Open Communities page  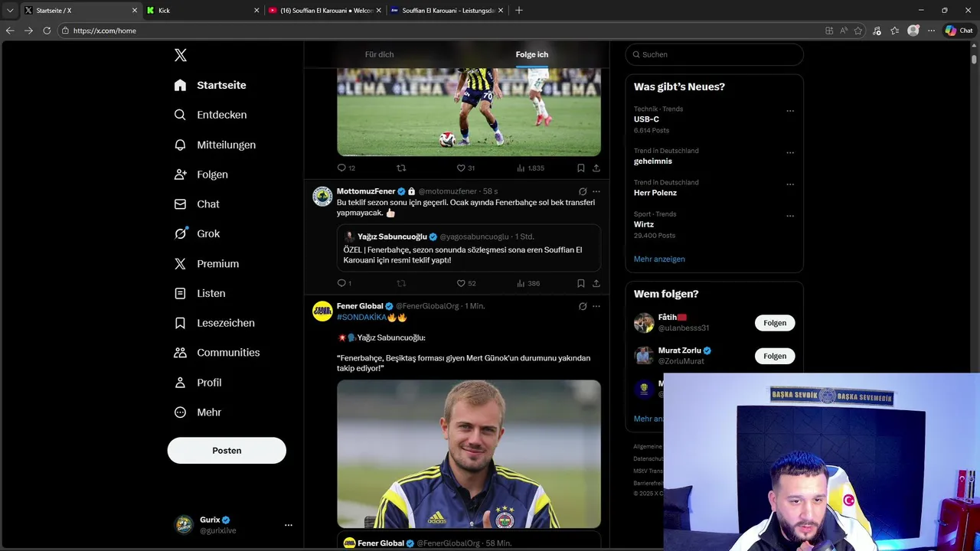pos(217,353)
